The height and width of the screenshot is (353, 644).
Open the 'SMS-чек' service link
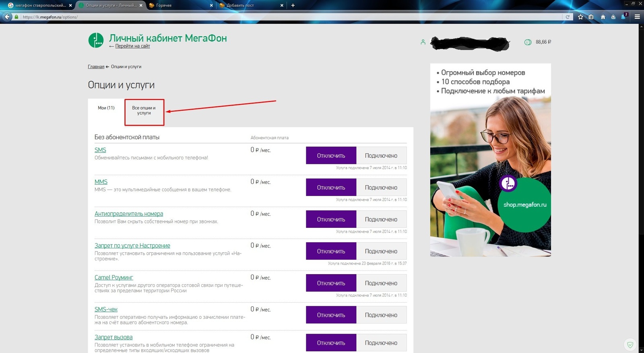point(106,309)
